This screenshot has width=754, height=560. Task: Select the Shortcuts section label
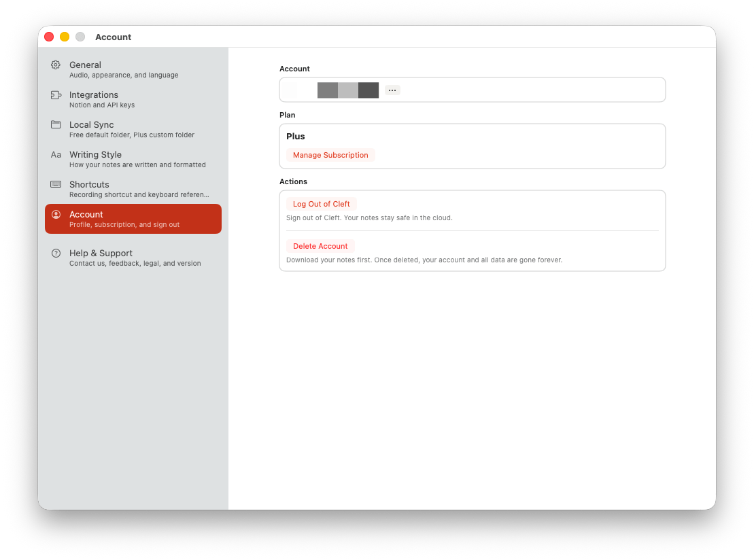tap(89, 185)
